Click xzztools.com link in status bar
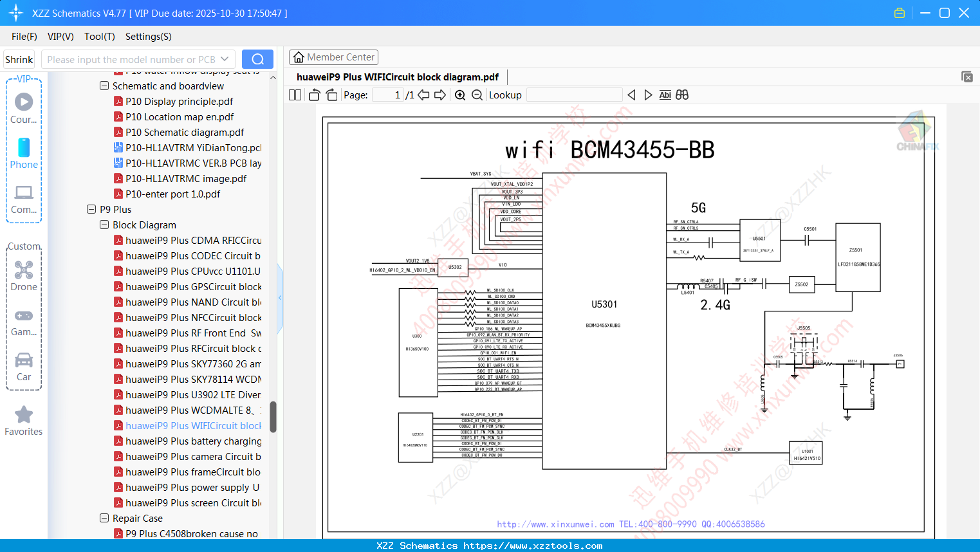This screenshot has width=980, height=552. [x=533, y=546]
